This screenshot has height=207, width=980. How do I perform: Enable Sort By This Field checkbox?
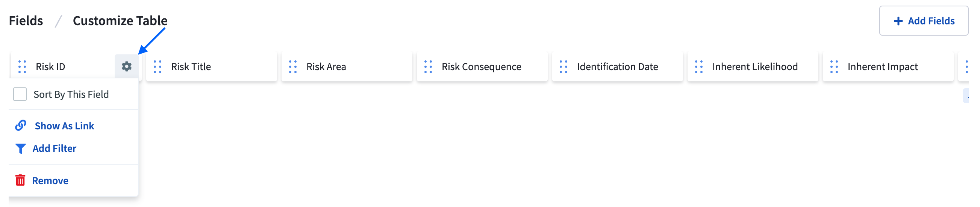tap(20, 94)
